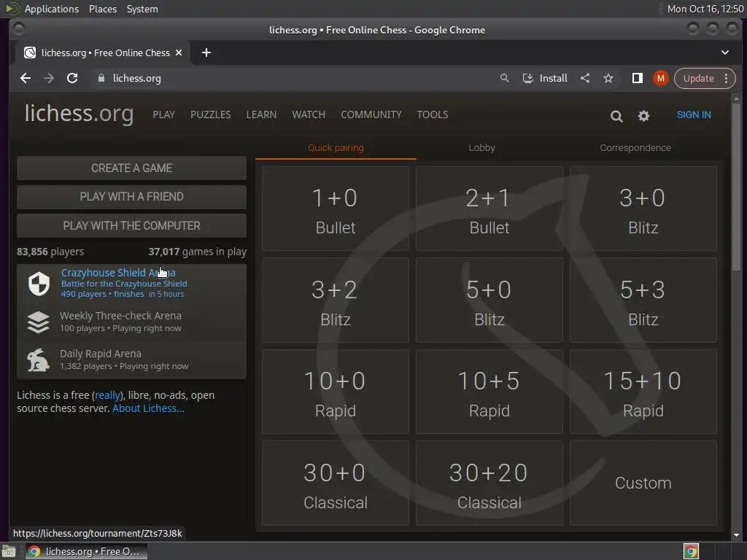
Task: Click Chrome icon in bottom-right tray
Action: pos(691,551)
